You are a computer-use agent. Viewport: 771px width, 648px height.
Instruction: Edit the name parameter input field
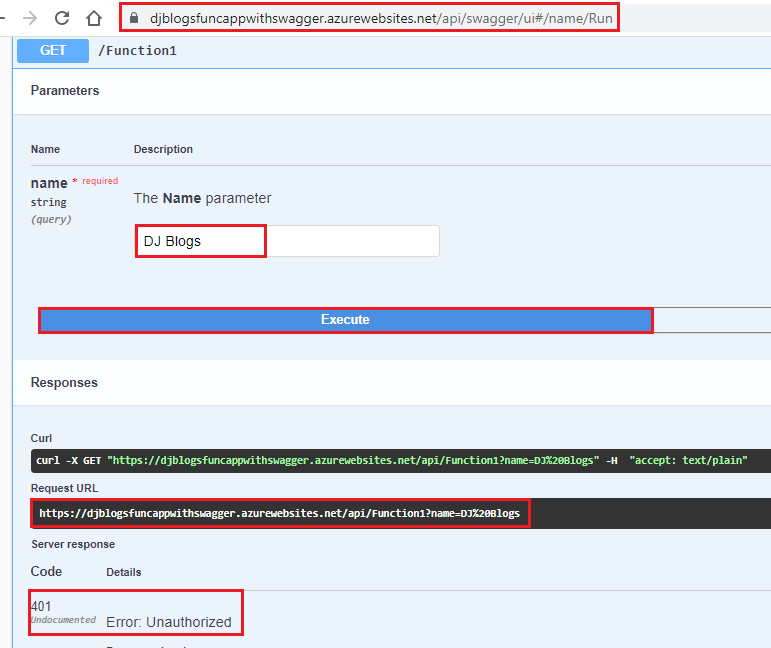(287, 241)
